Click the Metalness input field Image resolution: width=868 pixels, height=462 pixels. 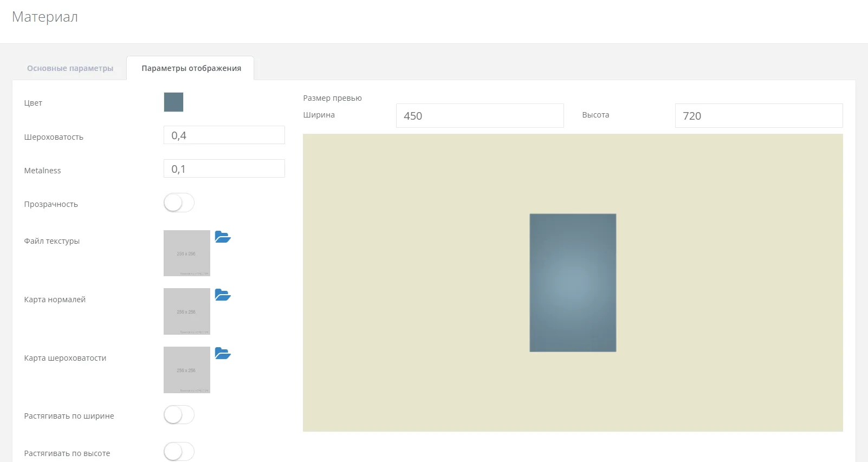tap(224, 168)
